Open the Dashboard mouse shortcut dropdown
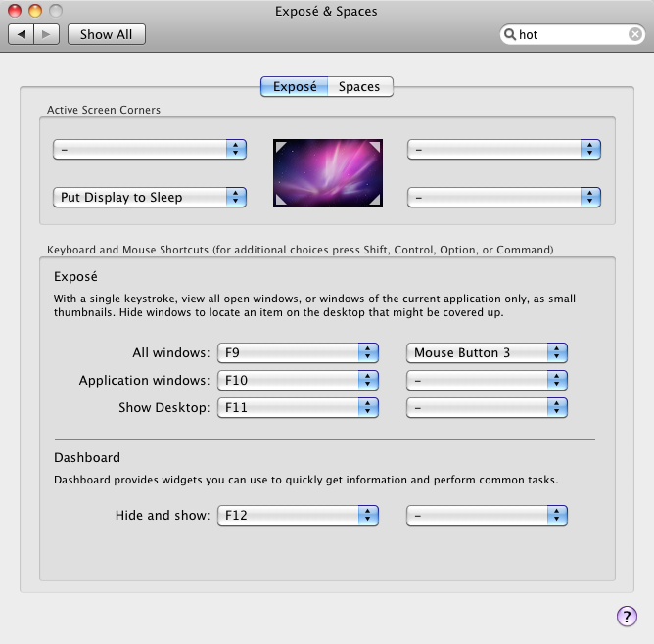Screen dimensions: 654x644 pos(487,515)
